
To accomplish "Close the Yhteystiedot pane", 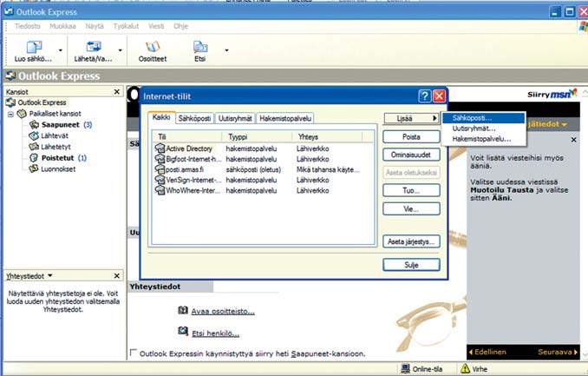I will [117, 276].
